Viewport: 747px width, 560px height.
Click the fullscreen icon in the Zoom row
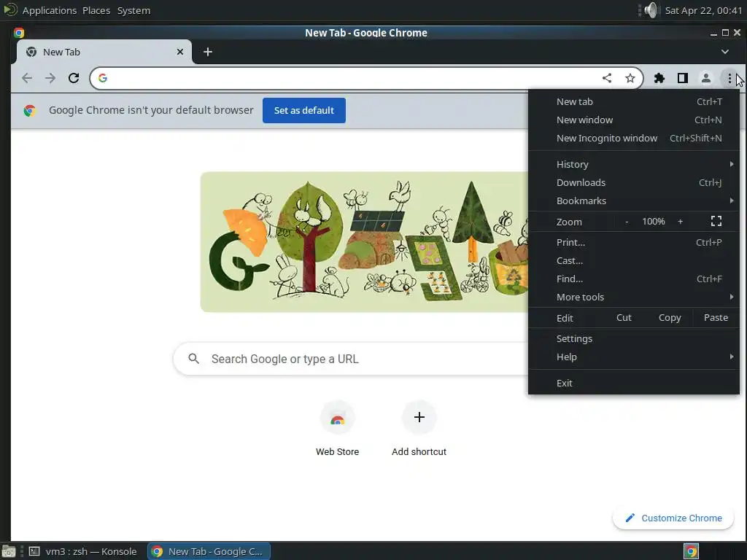click(716, 222)
